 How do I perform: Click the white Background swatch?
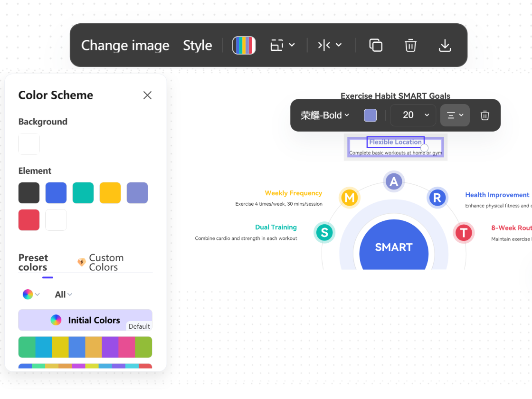tap(28, 143)
